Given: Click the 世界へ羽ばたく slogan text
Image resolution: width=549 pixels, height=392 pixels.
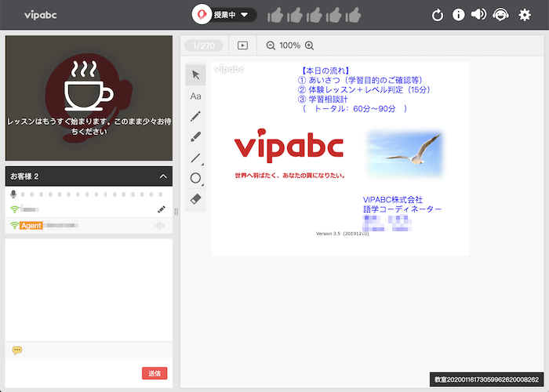Looking at the screenshot, I should 290,176.
